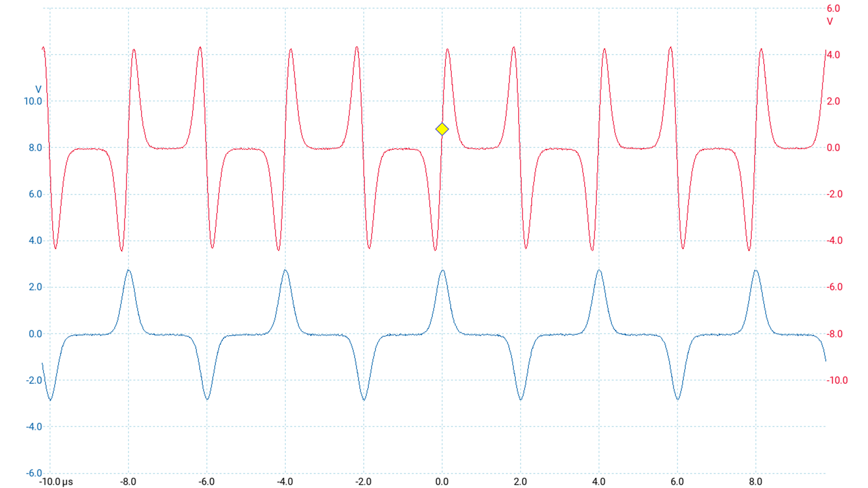This screenshot has width=868, height=488.
Task: Click the yellow diamond trigger marker
Action: (442, 129)
